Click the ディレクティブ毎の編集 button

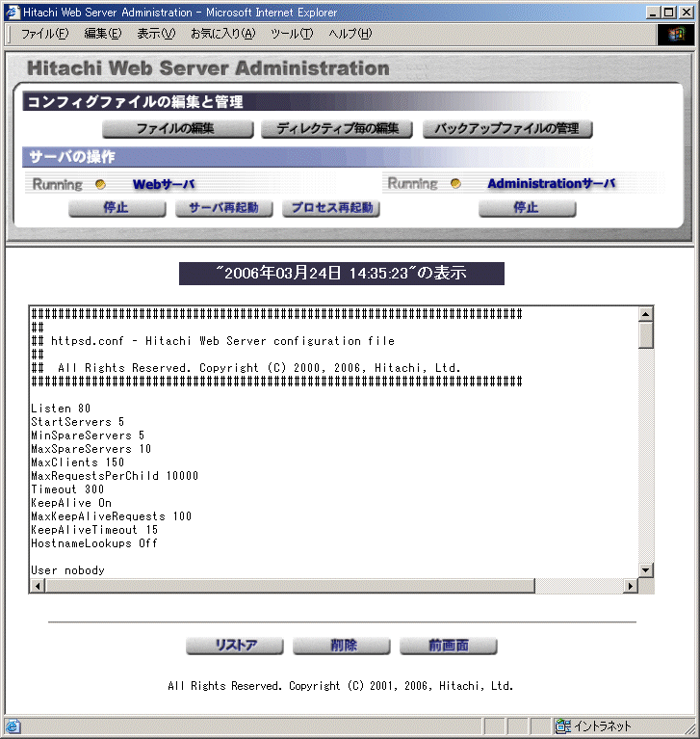coord(337,129)
